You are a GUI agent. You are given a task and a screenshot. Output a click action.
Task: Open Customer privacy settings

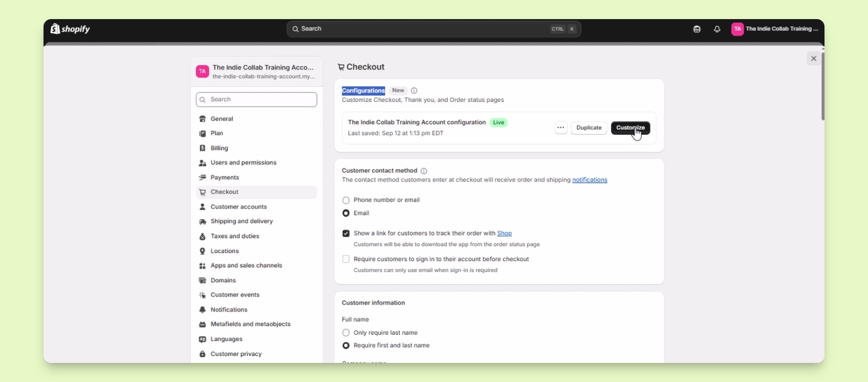point(256,354)
